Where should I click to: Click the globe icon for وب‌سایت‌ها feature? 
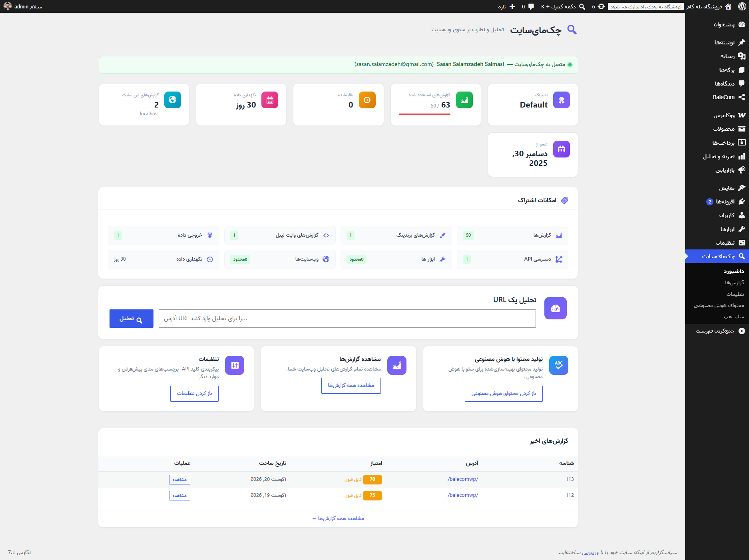[326, 259]
